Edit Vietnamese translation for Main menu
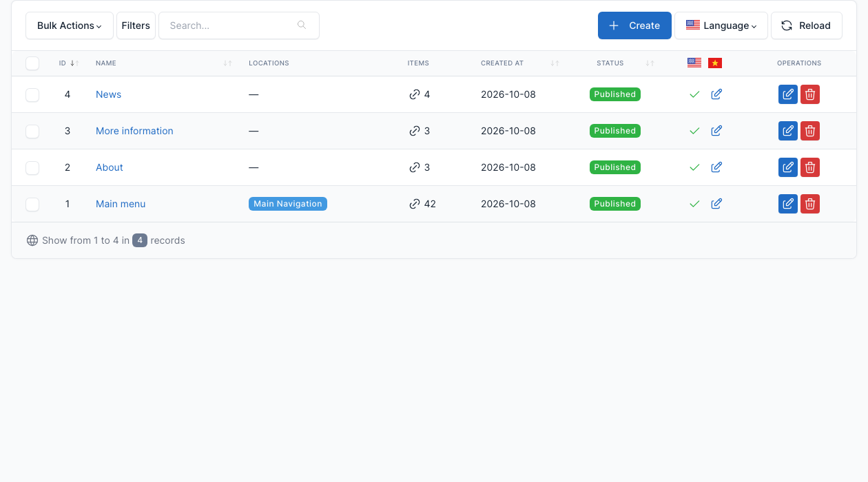 716,204
